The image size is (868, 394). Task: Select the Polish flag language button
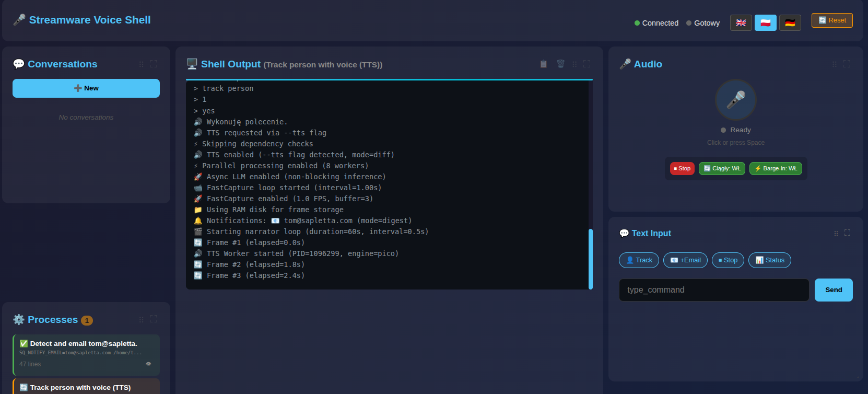(x=765, y=23)
